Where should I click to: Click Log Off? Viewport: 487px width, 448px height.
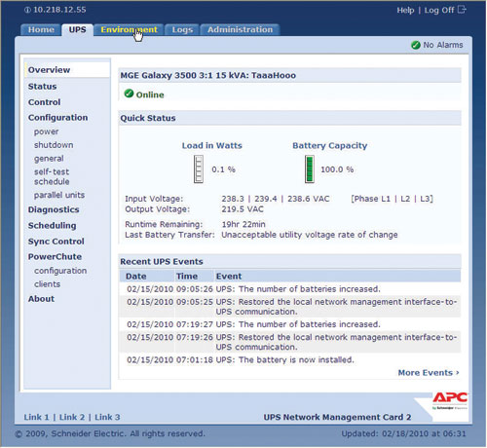[439, 11]
